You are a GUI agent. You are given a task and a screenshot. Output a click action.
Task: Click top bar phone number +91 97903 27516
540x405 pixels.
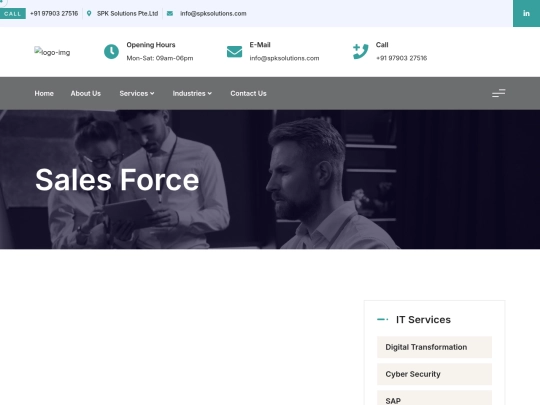pyautogui.click(x=54, y=13)
